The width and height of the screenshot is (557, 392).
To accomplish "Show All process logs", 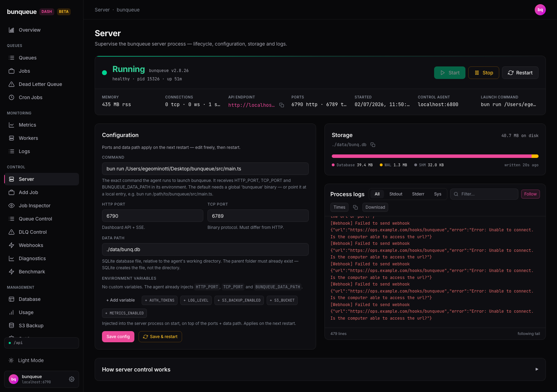I will coord(377,194).
